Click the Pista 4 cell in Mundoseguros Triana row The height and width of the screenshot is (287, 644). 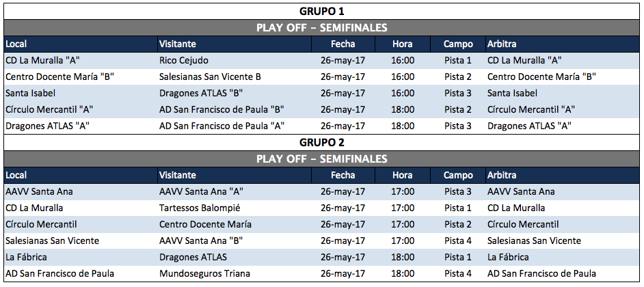(458, 273)
